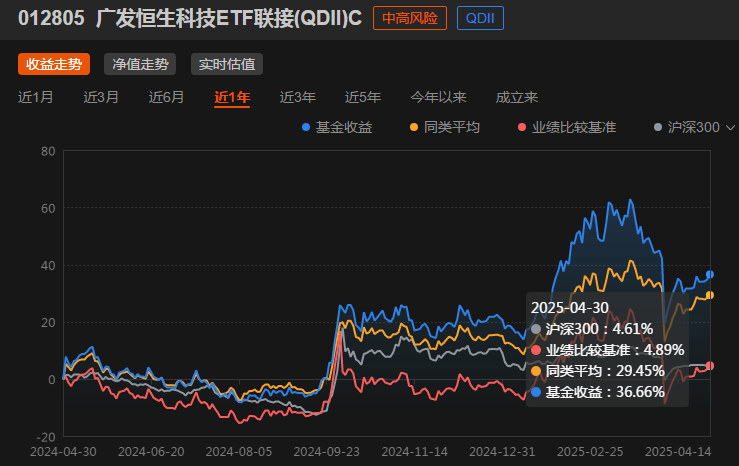Click x-axis label 2025-04-14
739x466 pixels.
click(x=678, y=452)
